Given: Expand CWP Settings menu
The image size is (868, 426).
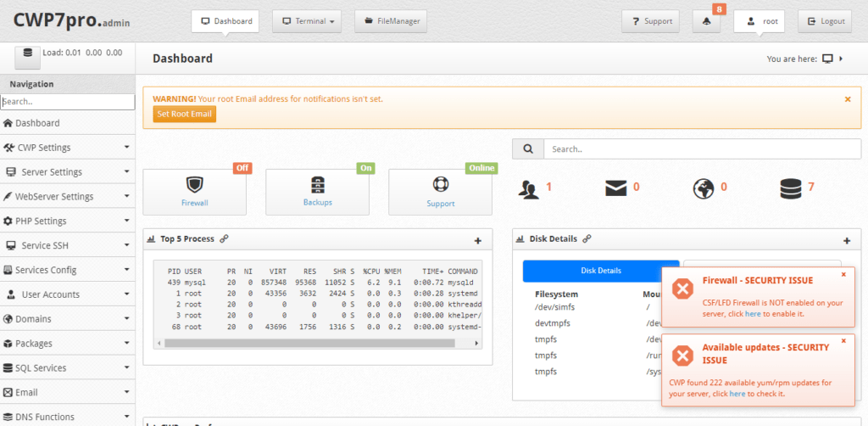Looking at the screenshot, I should (x=68, y=148).
